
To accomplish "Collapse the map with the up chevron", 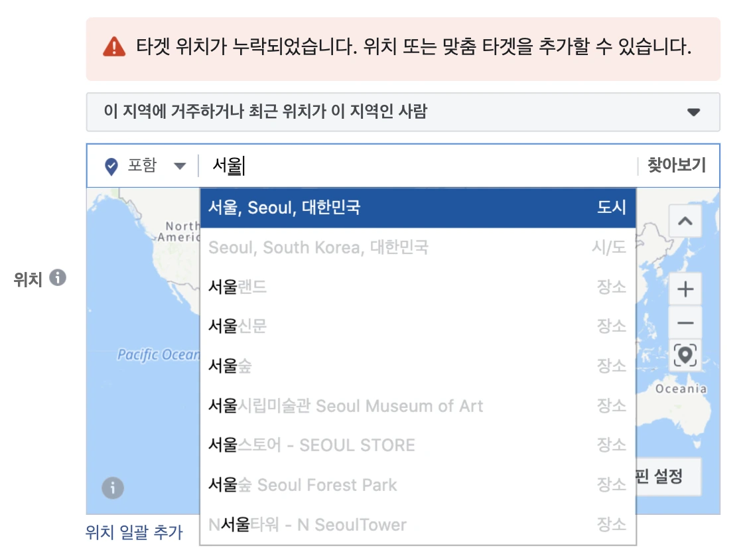I will [x=685, y=221].
